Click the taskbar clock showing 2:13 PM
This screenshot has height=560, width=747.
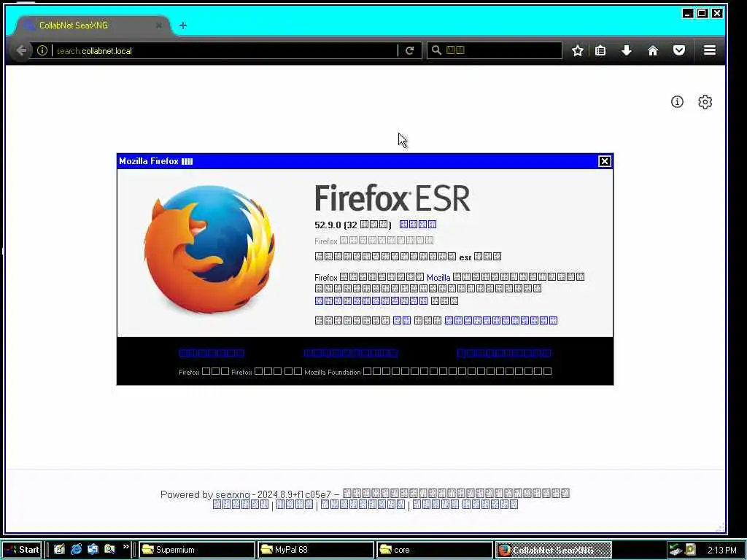click(x=721, y=550)
